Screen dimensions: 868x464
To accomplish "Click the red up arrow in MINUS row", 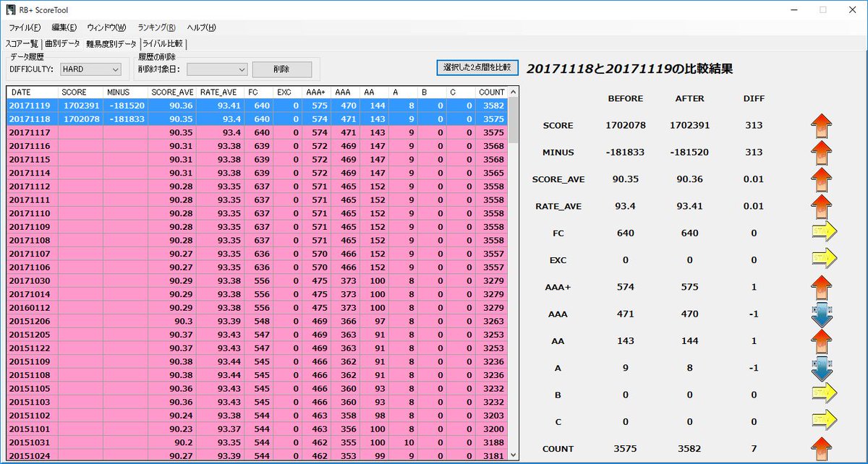I will click(x=822, y=152).
